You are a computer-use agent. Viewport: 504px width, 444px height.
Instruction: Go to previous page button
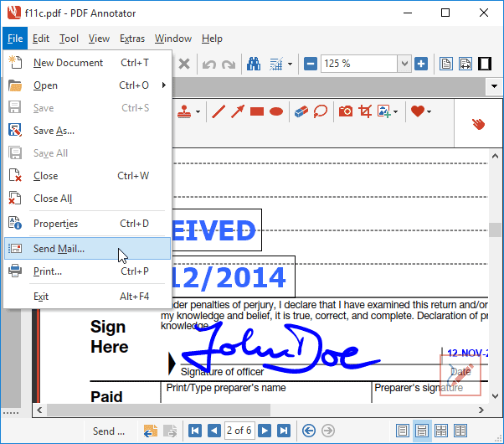tap(214, 431)
